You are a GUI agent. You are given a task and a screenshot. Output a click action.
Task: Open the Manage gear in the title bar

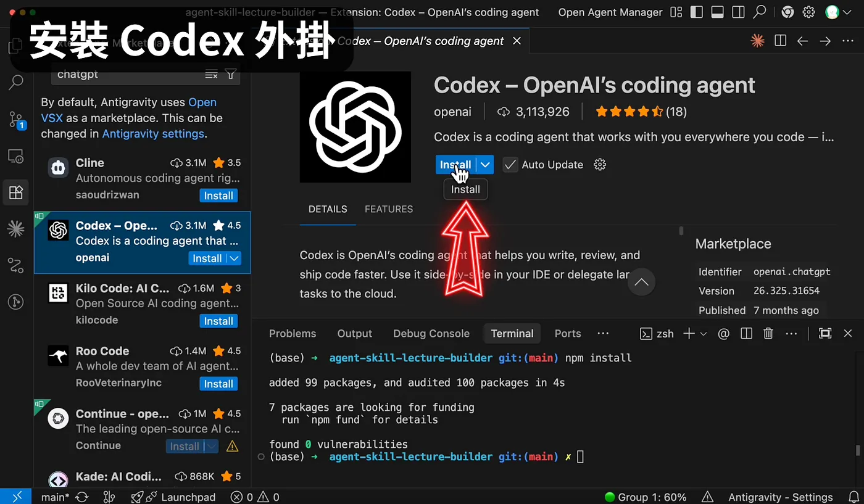tap(809, 12)
